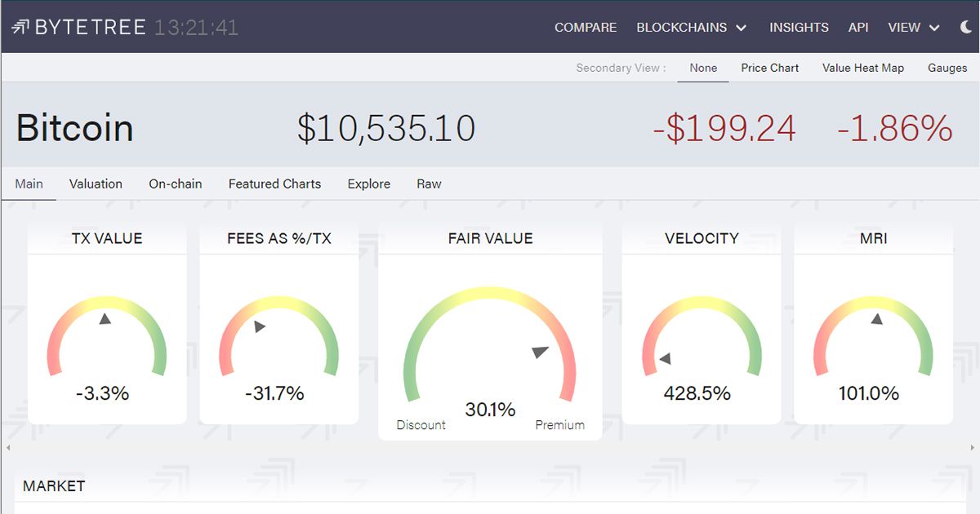Click the FAIR VALUE gauge
Screen dimensions: 980x514
(x=490, y=343)
